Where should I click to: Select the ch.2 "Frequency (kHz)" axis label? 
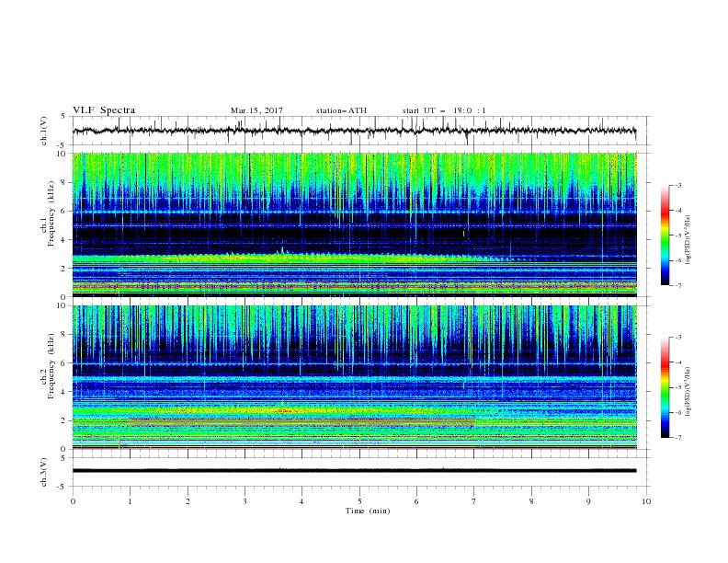click(51, 366)
